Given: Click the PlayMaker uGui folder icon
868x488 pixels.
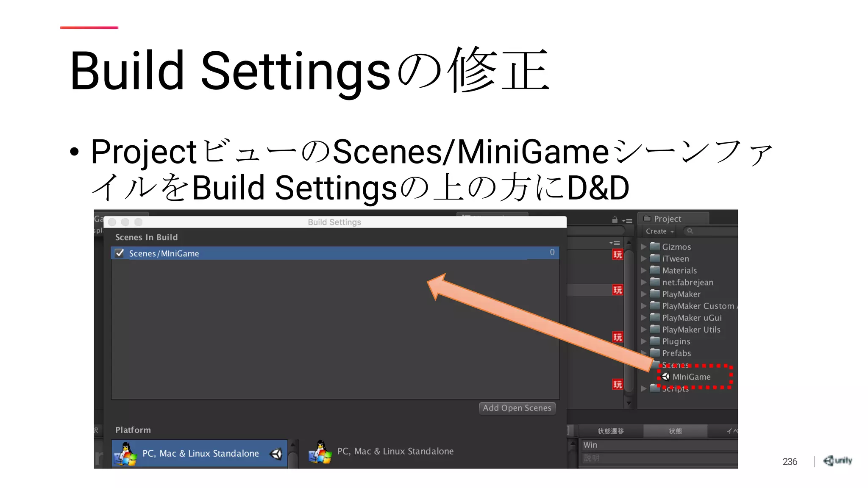Looking at the screenshot, I should pyautogui.click(x=655, y=317).
